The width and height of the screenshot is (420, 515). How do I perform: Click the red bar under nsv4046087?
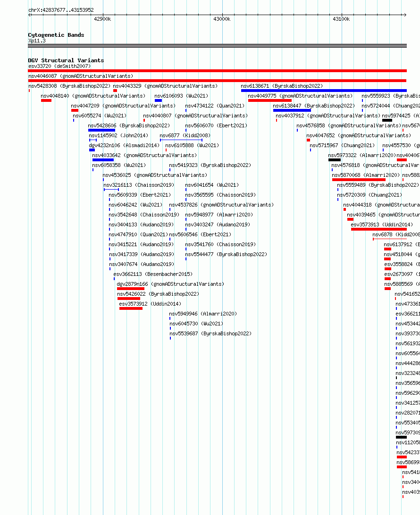[217, 81]
